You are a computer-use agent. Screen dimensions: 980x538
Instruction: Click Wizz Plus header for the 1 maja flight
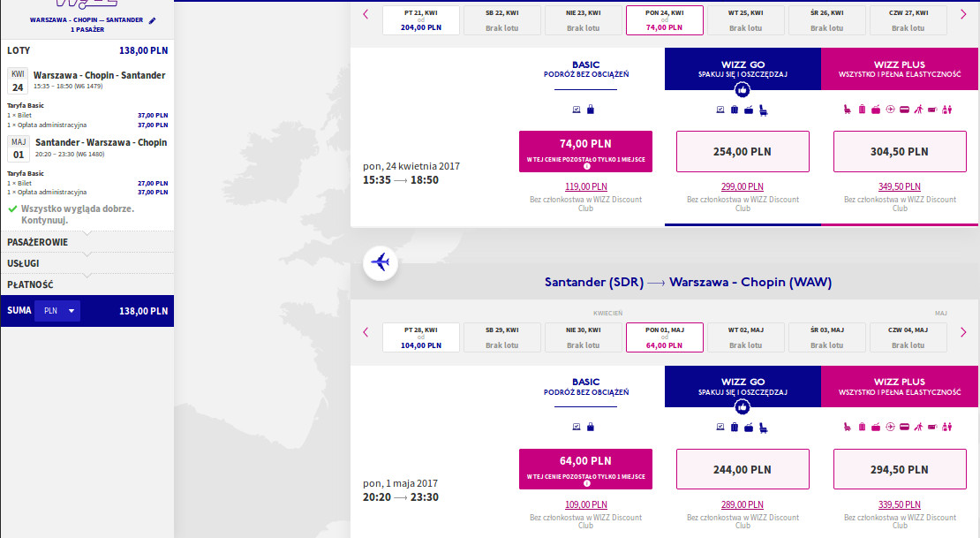[900, 386]
